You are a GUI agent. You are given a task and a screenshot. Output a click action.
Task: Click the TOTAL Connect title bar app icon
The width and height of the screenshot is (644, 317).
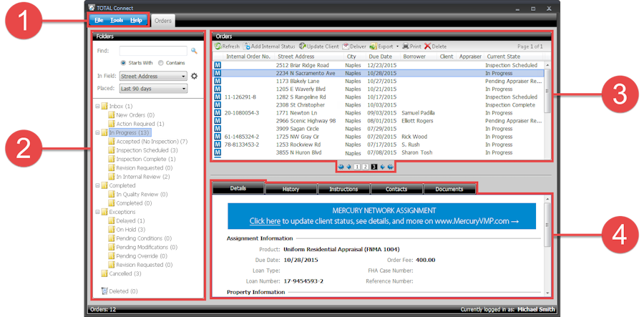92,8
